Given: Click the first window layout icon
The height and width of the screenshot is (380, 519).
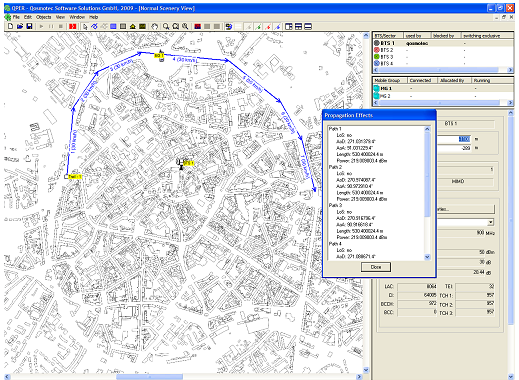Looking at the screenshot, I should (x=289, y=26).
